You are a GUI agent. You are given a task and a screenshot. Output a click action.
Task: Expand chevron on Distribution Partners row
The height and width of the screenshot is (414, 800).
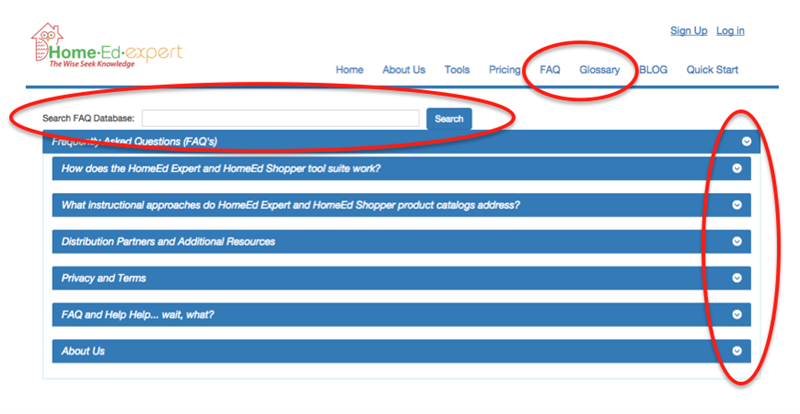(737, 241)
